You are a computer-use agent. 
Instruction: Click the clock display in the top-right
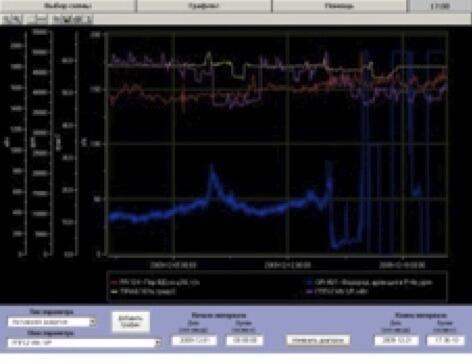[439, 6]
